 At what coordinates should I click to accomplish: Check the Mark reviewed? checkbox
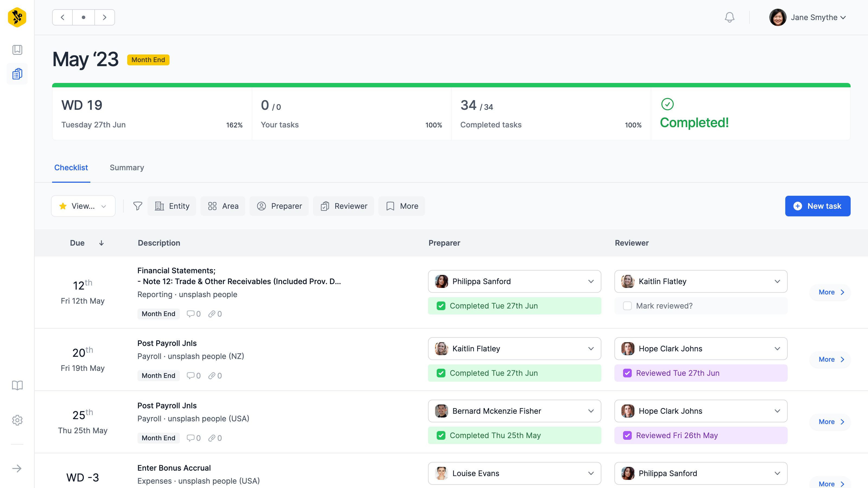(627, 306)
